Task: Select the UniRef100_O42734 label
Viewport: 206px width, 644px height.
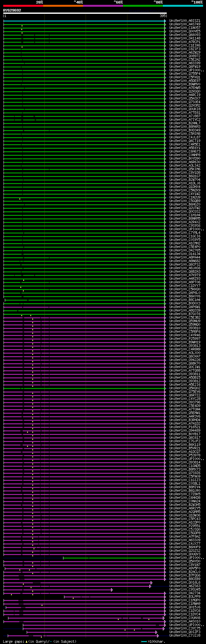Action: pos(185,593)
